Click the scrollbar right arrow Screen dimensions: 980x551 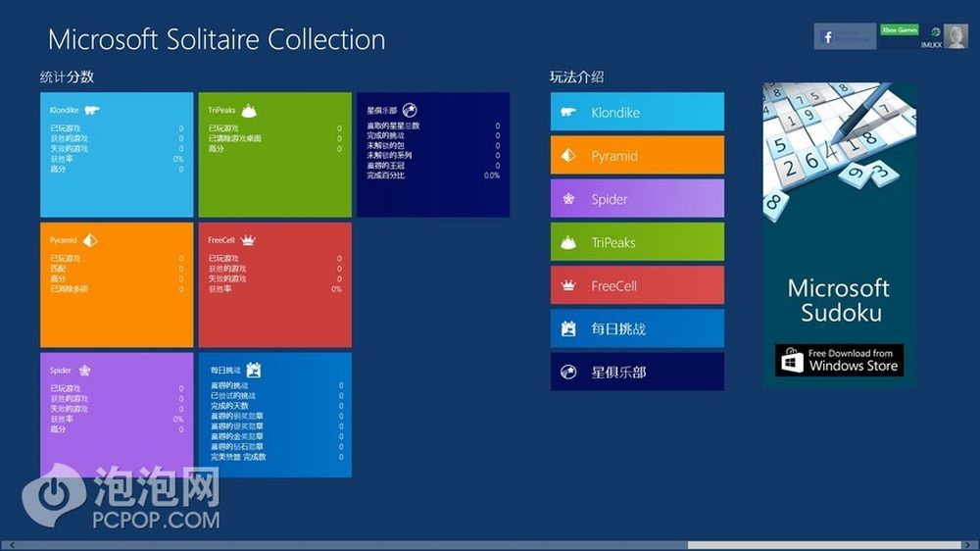pyautogui.click(x=968, y=545)
